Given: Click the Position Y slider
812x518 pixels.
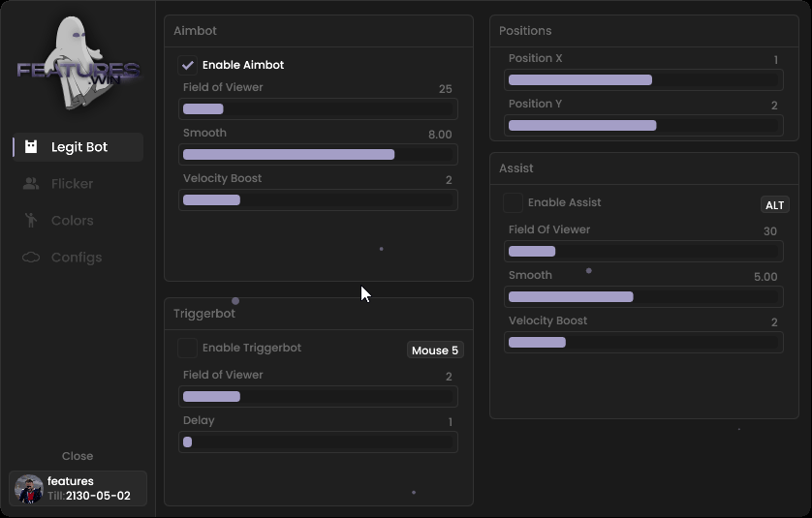Looking at the screenshot, I should pos(643,126).
